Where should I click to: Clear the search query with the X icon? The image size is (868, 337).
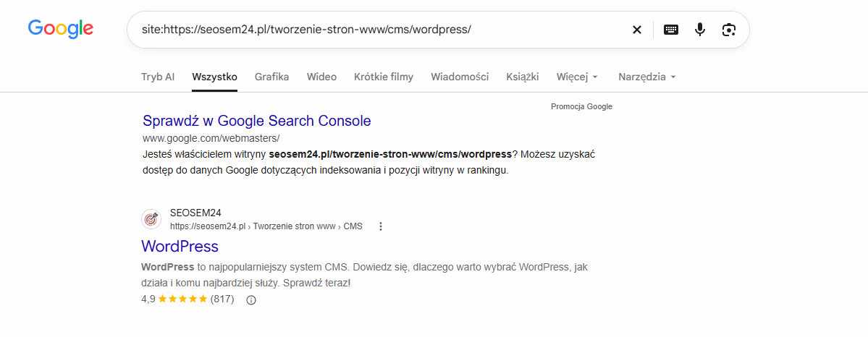click(x=636, y=30)
